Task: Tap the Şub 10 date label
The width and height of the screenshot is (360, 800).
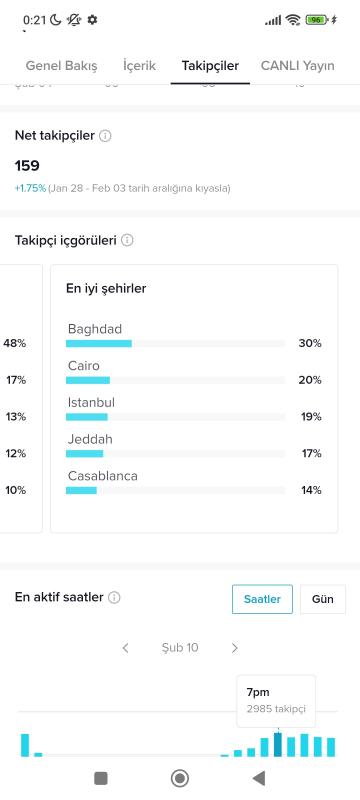Action: pyautogui.click(x=179, y=648)
